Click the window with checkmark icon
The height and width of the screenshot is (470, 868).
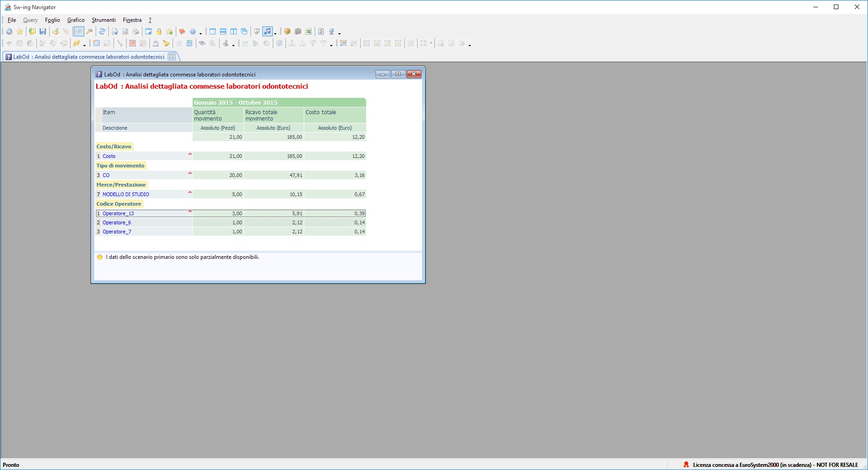[148, 31]
